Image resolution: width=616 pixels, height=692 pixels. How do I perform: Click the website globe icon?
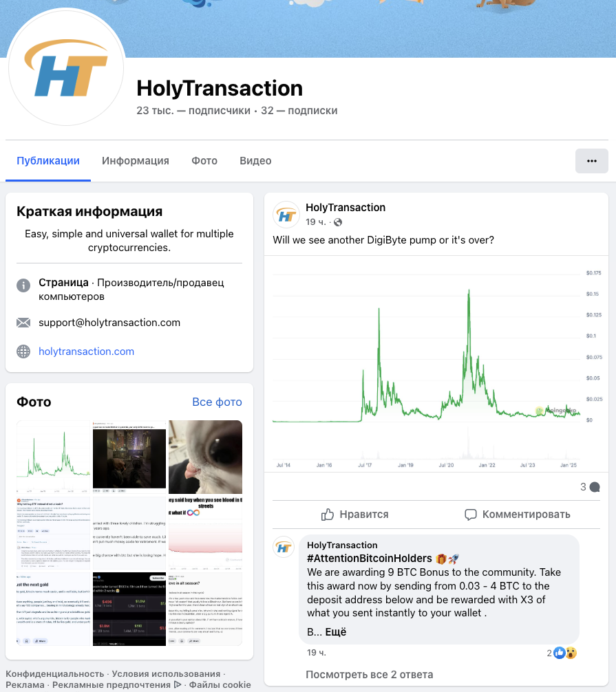pos(23,352)
